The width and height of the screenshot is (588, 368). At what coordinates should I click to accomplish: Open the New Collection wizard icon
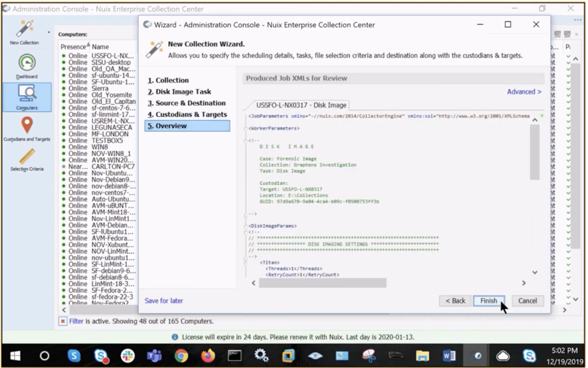click(25, 29)
